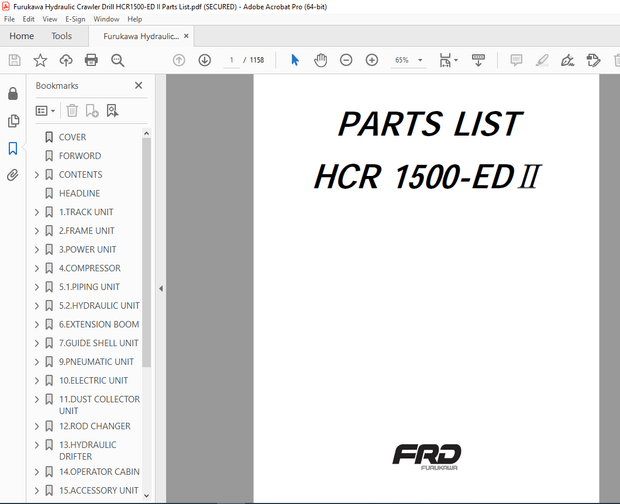Open the View menu

click(50, 19)
